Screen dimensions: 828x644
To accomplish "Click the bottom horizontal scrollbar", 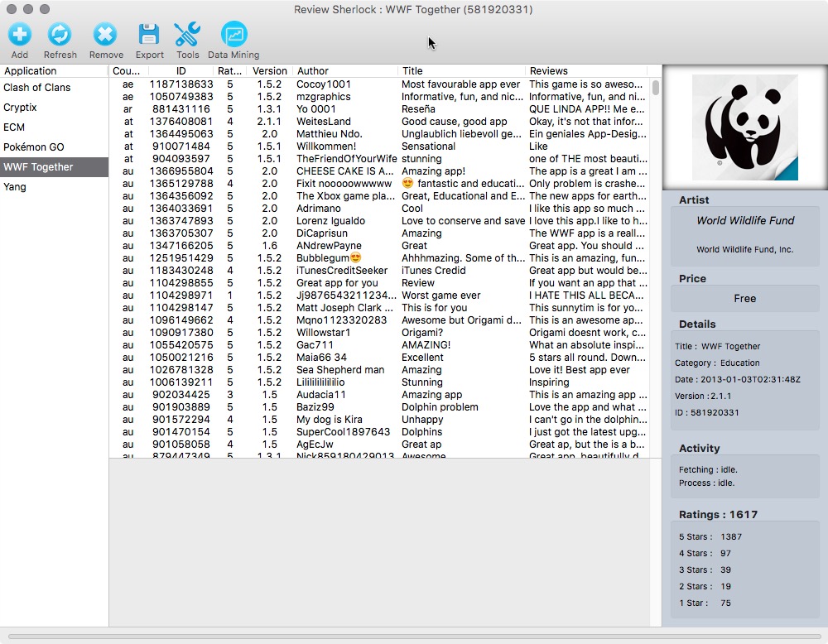I will [x=414, y=637].
